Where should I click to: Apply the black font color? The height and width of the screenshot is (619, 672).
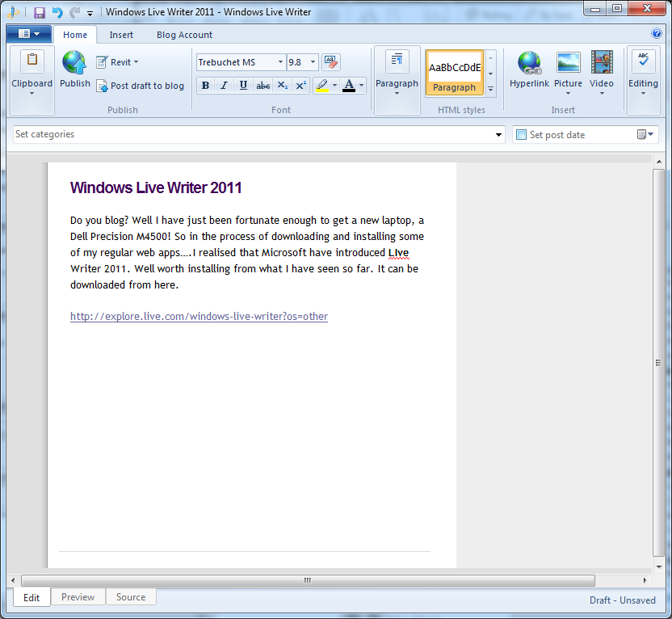(349, 86)
